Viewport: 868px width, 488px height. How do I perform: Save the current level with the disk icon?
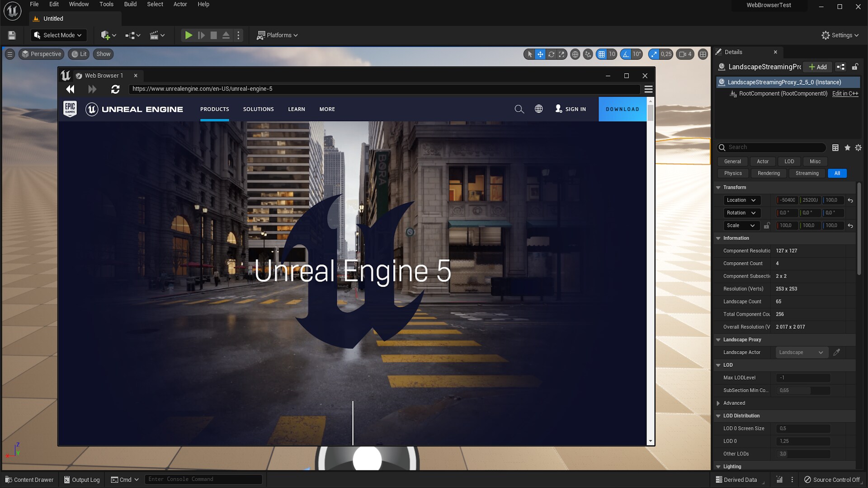point(12,35)
